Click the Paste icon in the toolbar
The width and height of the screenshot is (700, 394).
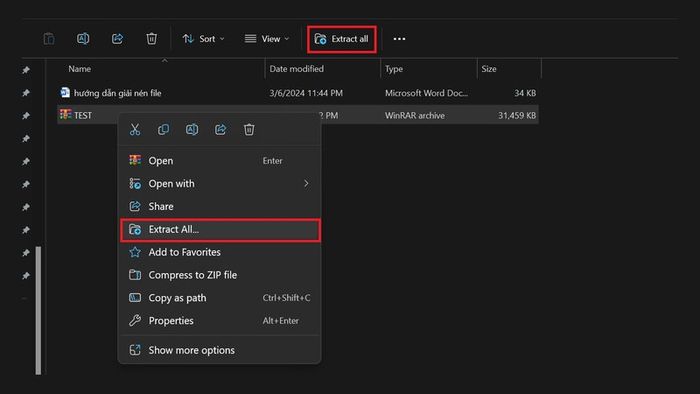click(49, 39)
